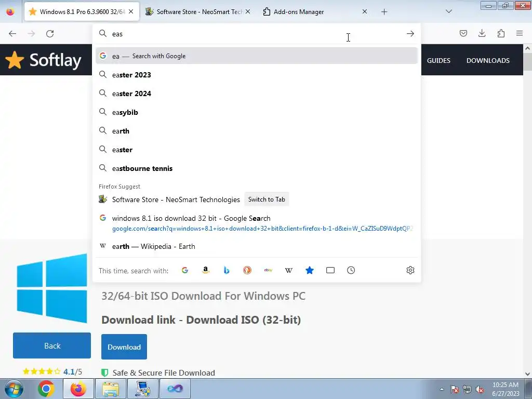Click Switch to Tab for NeoSmart

(x=267, y=199)
